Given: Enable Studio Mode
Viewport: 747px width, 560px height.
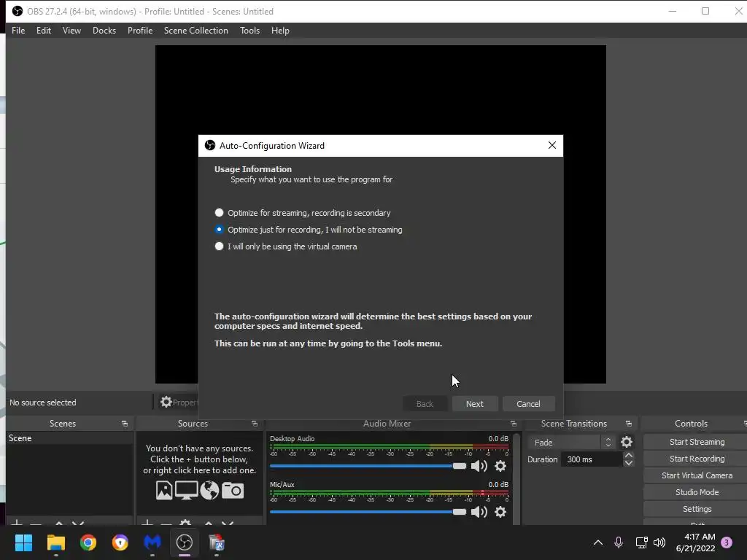Looking at the screenshot, I should pos(697,492).
